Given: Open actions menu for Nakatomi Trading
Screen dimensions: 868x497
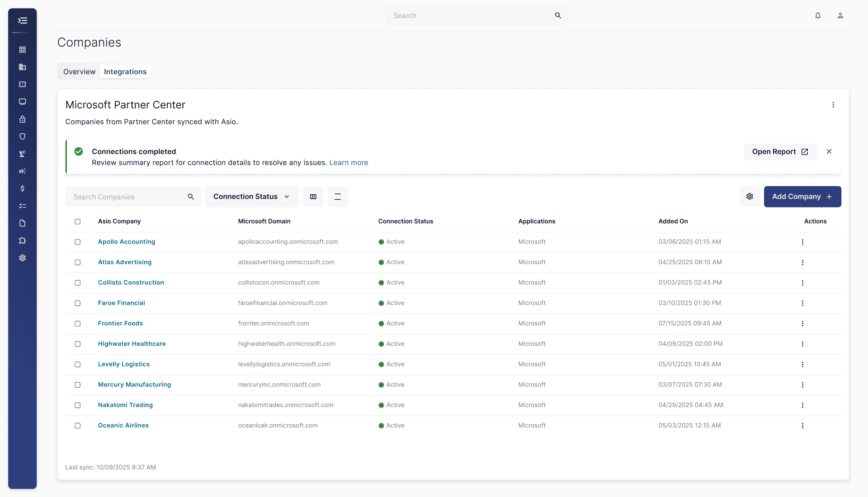Looking at the screenshot, I should point(802,405).
